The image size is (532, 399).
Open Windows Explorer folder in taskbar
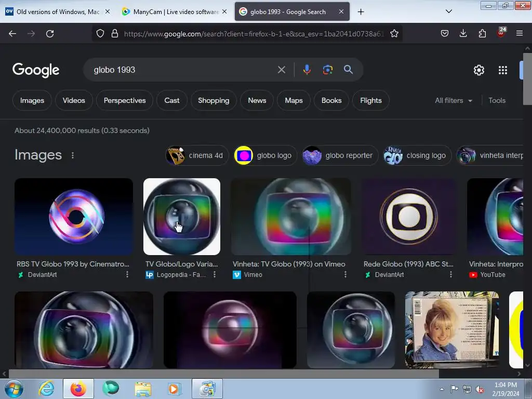[x=143, y=389]
